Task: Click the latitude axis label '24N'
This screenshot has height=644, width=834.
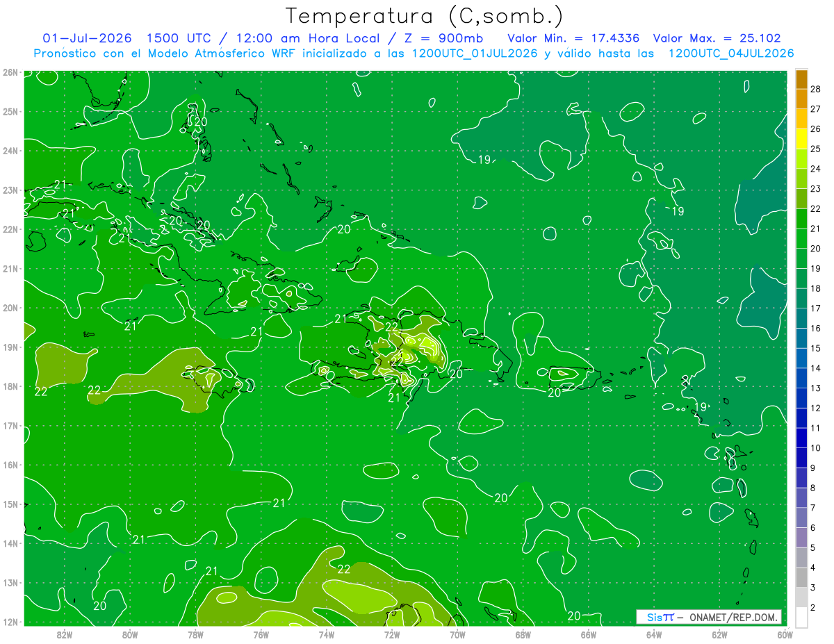Action: click(x=10, y=151)
